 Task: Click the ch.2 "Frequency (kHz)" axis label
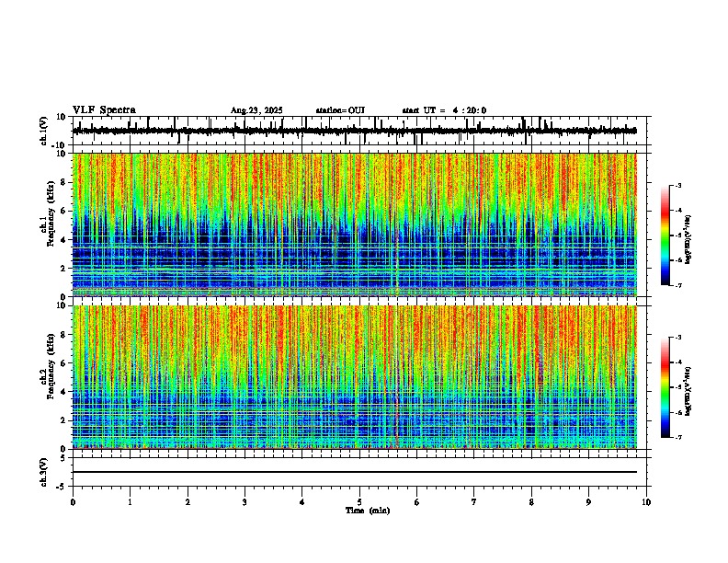click(51, 366)
